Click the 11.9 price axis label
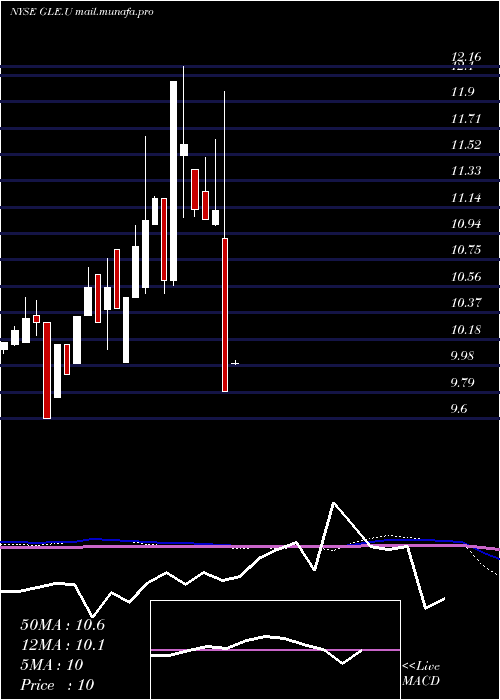 click(462, 92)
